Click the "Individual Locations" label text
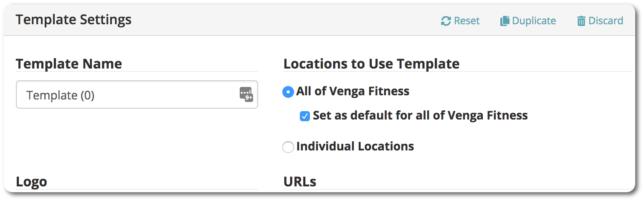This screenshot has height=201, width=644. (355, 146)
